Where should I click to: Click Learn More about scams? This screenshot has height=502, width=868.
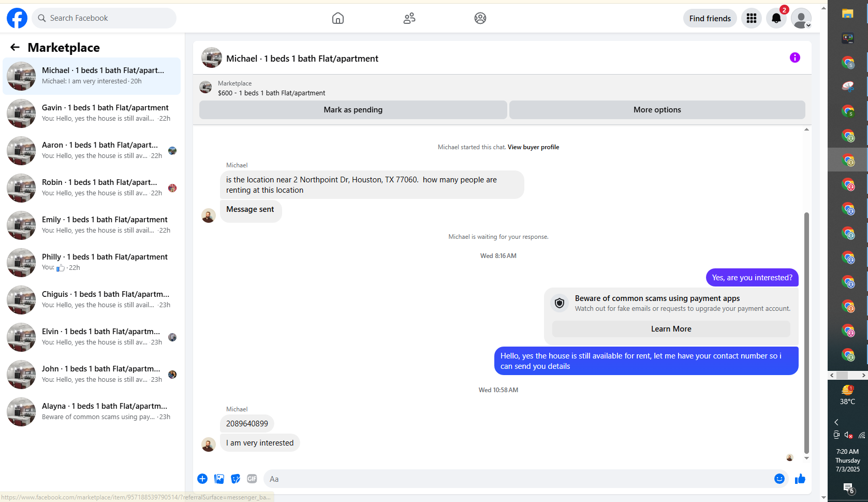point(671,329)
